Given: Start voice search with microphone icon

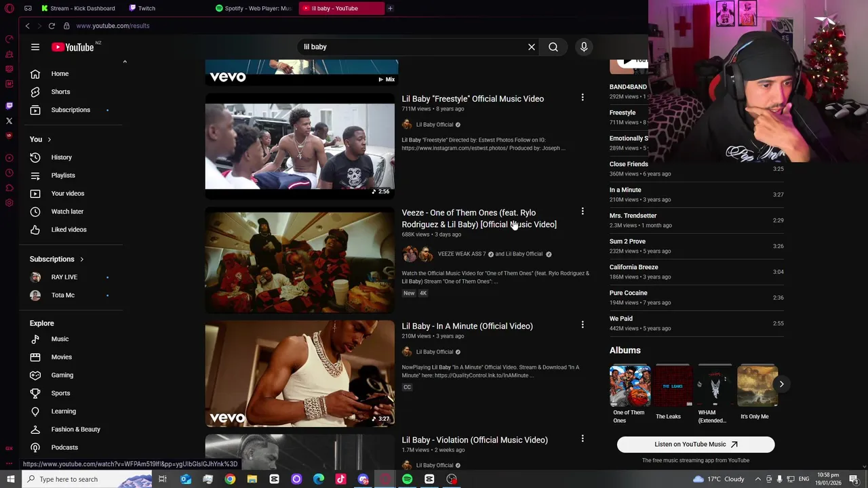Looking at the screenshot, I should pos(584,47).
